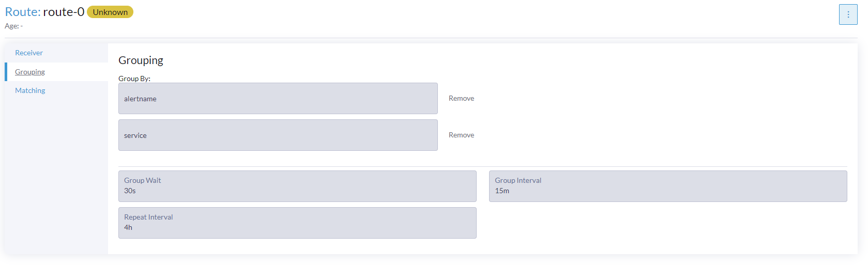Click the Repeat Interval field label
The image size is (868, 265).
tap(148, 217)
